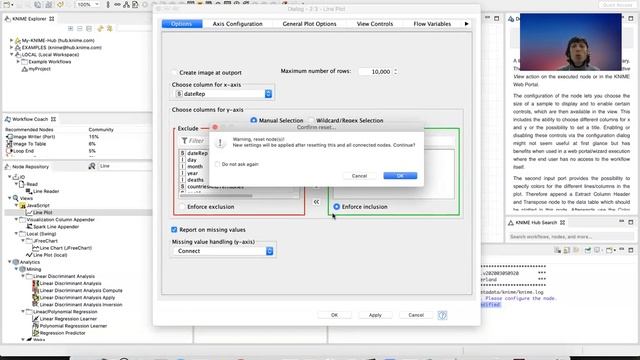Image resolution: width=640 pixels, height=360 pixels.
Task: Open Missing value handling dropdown showing Connect
Action: 223,251
